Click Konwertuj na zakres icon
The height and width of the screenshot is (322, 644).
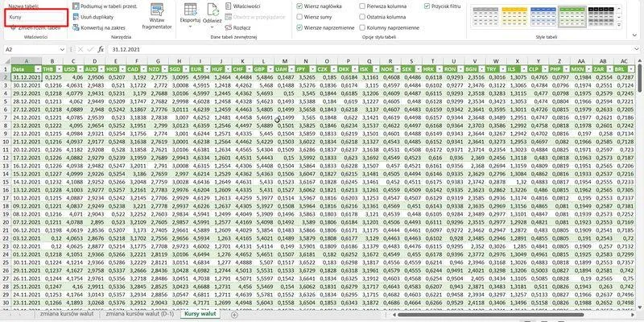coord(75,27)
